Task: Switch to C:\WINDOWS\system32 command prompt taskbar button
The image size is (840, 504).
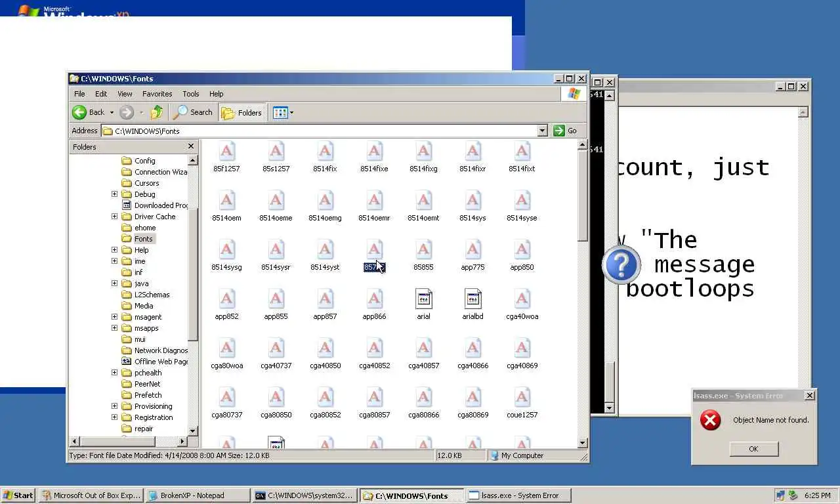Action: (306, 495)
